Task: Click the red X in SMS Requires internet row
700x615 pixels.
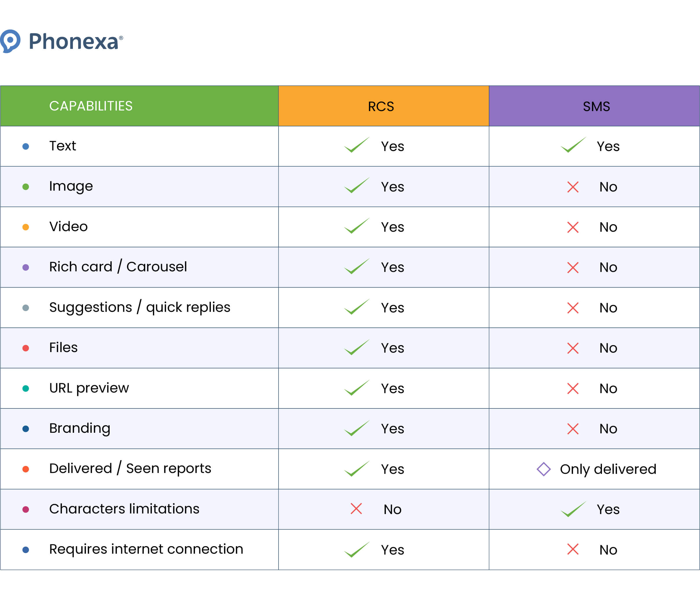Action: click(x=573, y=549)
